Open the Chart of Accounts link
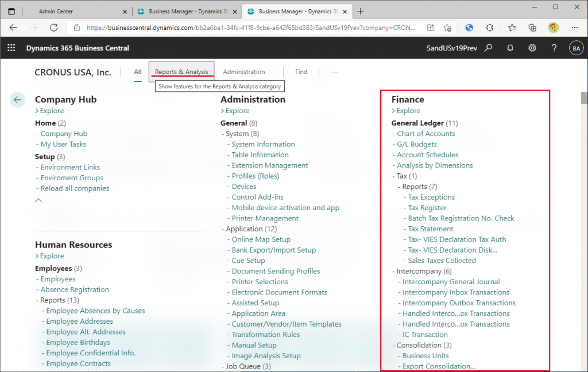Viewport: 588px width, 372px height. point(426,134)
